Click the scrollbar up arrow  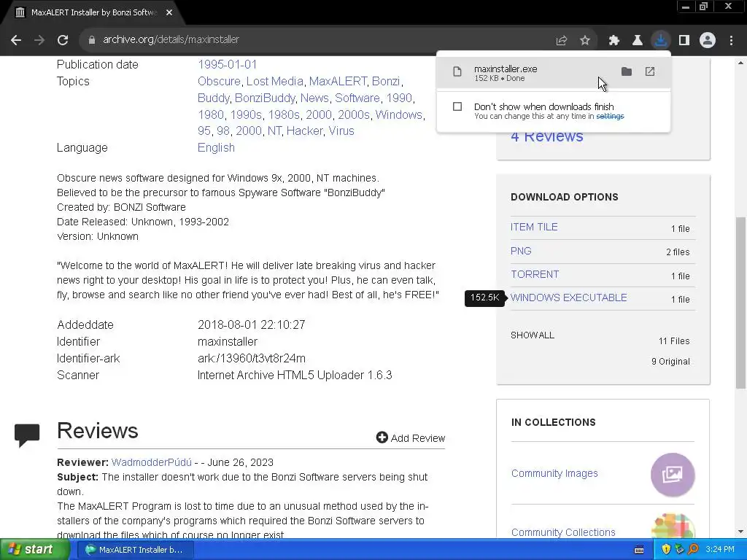coord(740,63)
